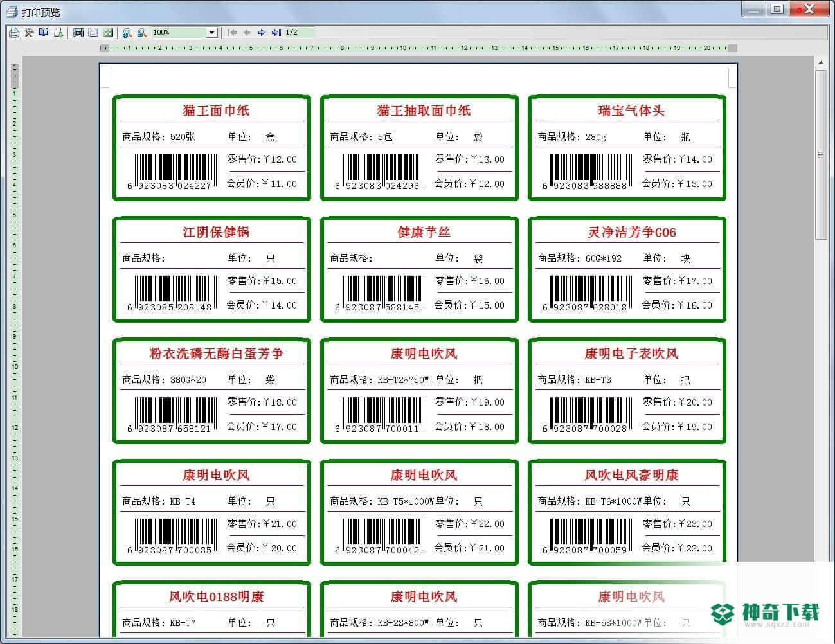The height and width of the screenshot is (644, 835).
Task: Click specification KB-T2*750W
Action: click(x=403, y=380)
